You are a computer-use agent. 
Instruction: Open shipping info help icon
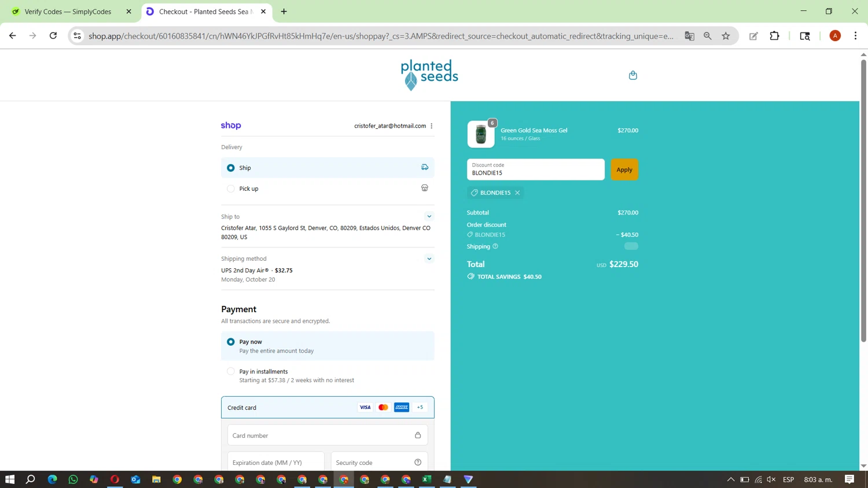tap(495, 246)
